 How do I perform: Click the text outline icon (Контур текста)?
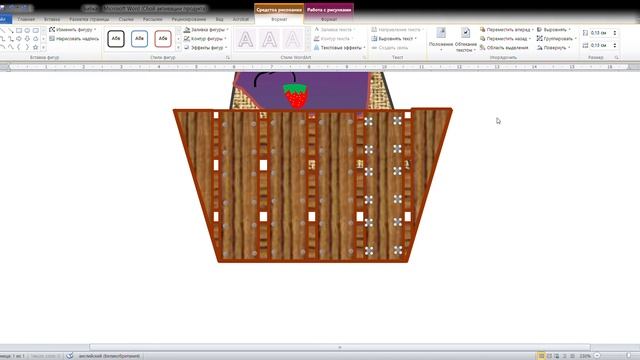click(x=317, y=39)
